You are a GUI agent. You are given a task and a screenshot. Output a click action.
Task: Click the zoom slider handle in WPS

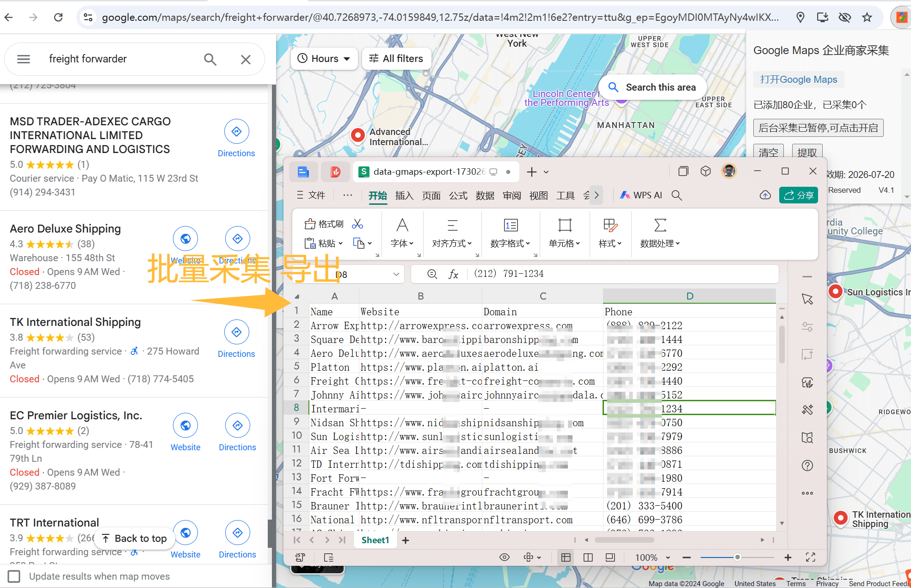tap(737, 557)
